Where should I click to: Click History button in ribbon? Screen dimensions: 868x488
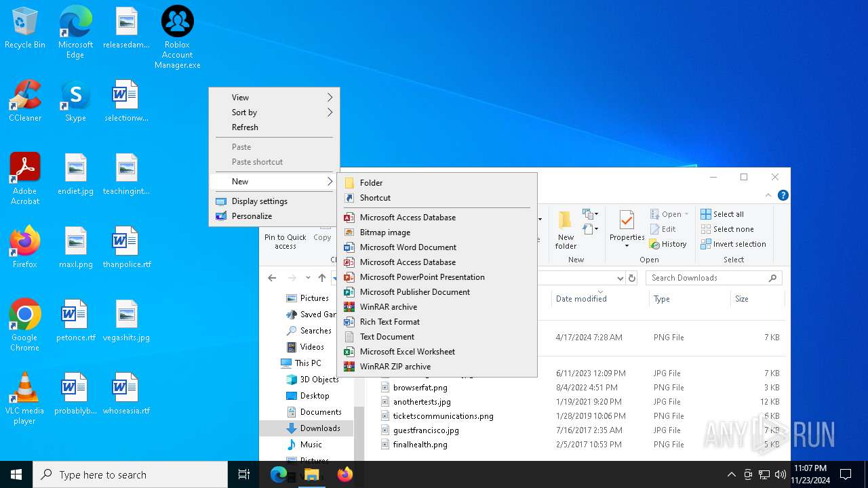[x=669, y=244]
